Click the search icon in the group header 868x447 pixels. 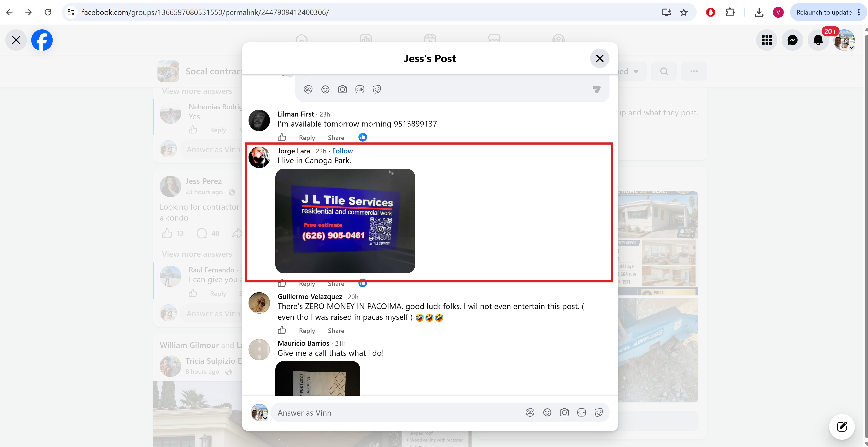664,71
